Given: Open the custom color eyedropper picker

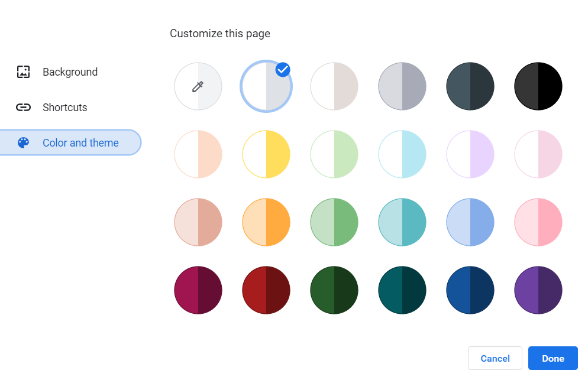Looking at the screenshot, I should tap(198, 86).
